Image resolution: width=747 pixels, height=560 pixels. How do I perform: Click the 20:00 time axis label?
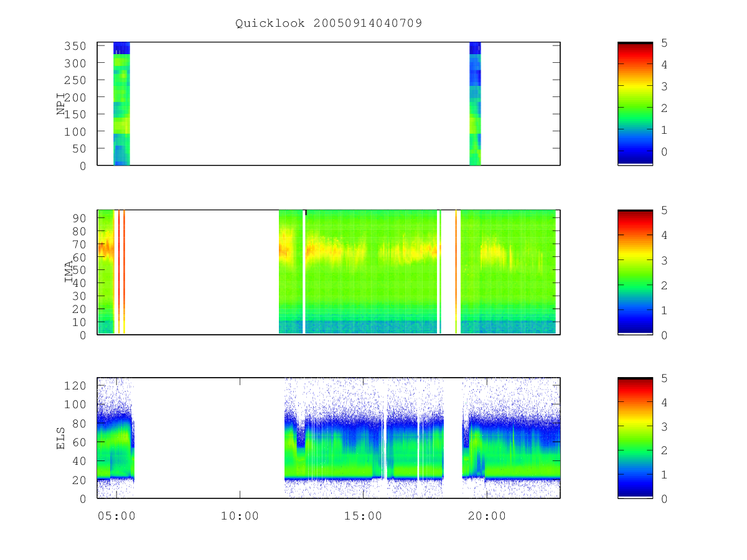click(x=486, y=515)
